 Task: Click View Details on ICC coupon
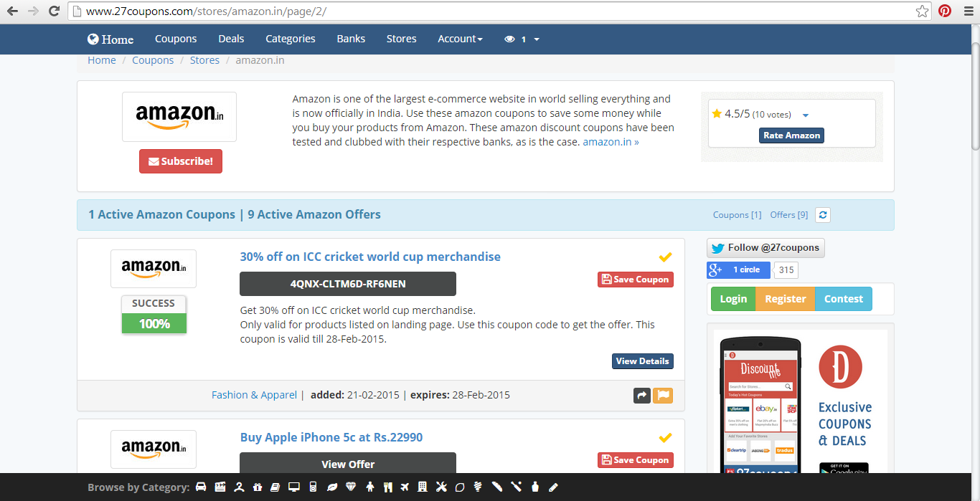tap(642, 361)
